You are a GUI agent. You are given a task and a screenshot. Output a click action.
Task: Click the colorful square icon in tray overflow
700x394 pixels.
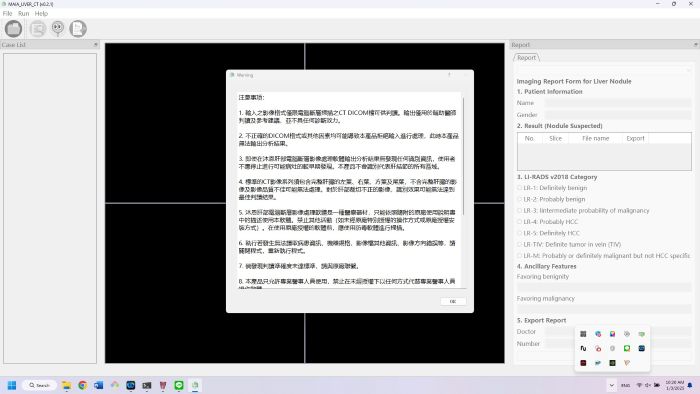(612, 334)
